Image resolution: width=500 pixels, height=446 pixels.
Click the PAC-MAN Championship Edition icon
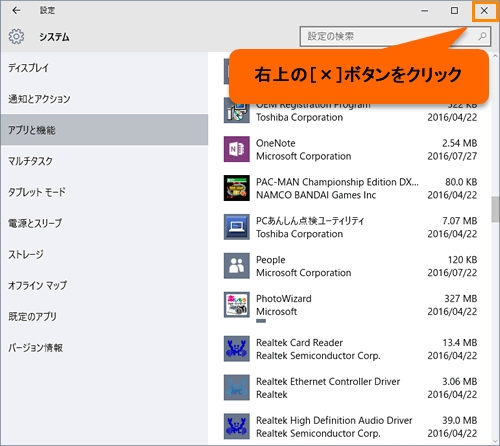pos(237,188)
